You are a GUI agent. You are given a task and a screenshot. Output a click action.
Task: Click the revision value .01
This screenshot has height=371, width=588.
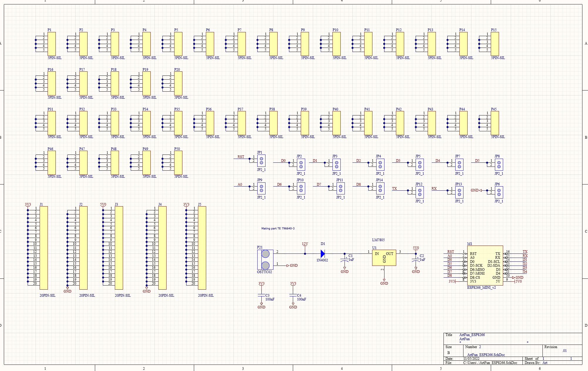pos(565,351)
